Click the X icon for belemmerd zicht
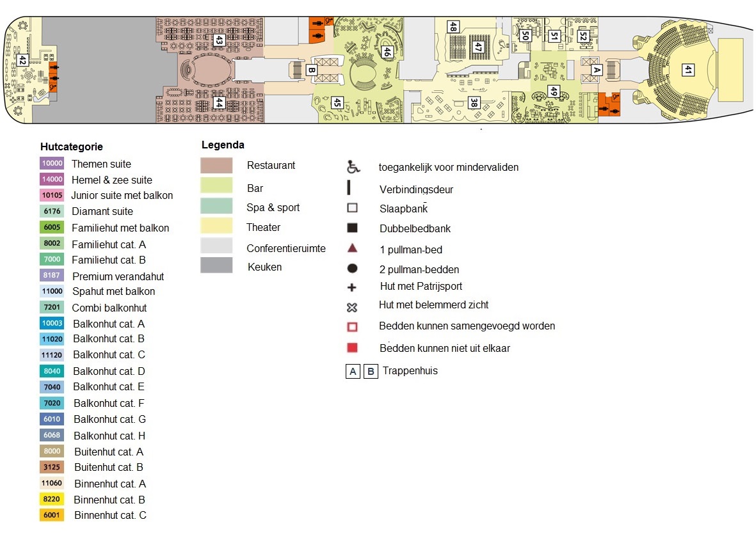 (x=351, y=307)
